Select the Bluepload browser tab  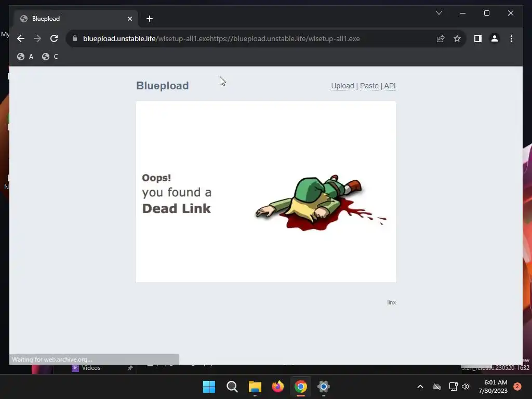(x=76, y=19)
